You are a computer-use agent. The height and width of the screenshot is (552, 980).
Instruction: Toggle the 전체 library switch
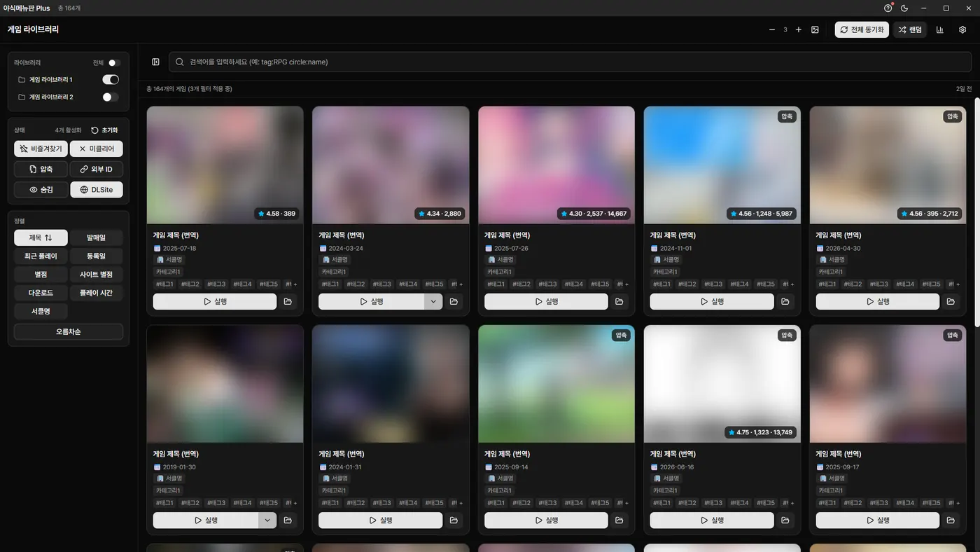click(114, 63)
